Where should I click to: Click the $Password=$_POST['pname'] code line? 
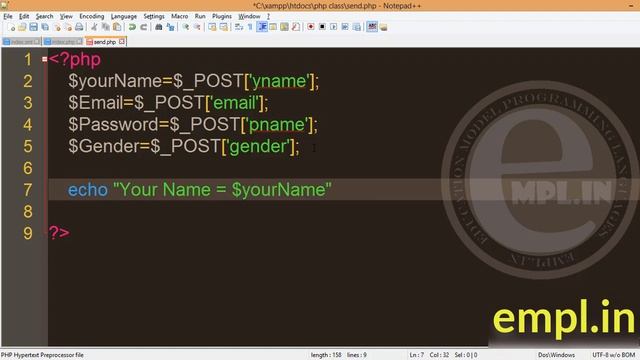[193, 124]
